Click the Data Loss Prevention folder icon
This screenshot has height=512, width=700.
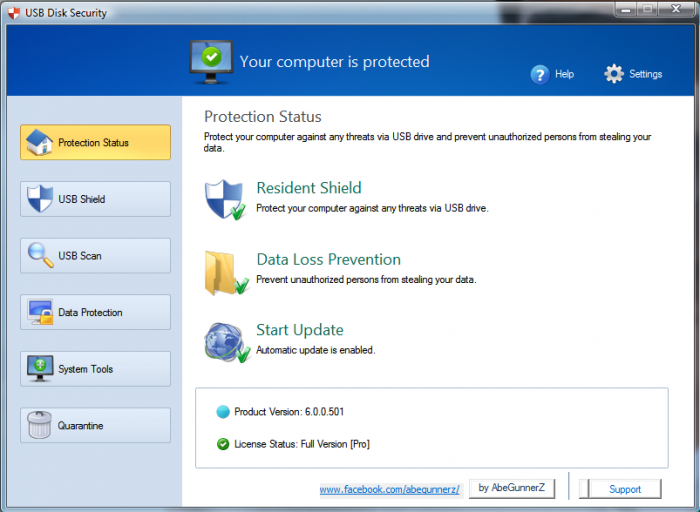226,273
